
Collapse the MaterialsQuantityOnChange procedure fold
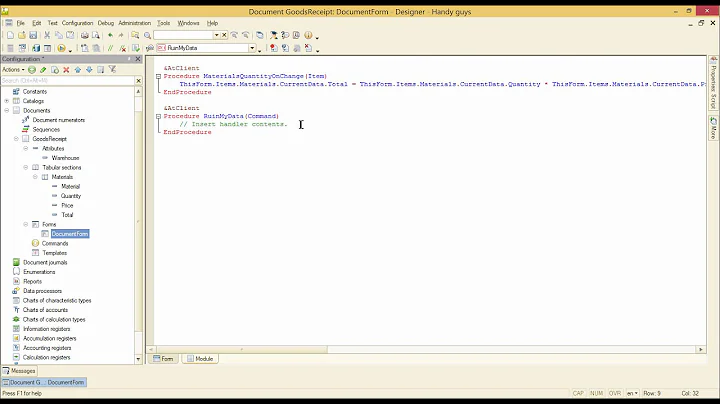pos(158,76)
